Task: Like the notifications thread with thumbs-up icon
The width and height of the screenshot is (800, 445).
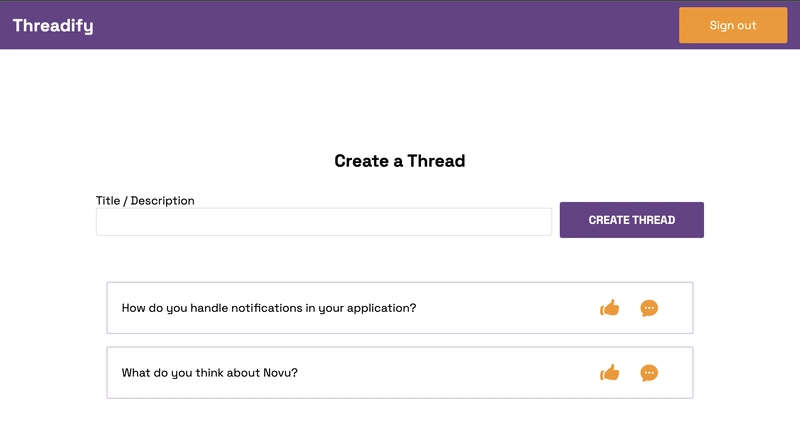Action: [609, 308]
